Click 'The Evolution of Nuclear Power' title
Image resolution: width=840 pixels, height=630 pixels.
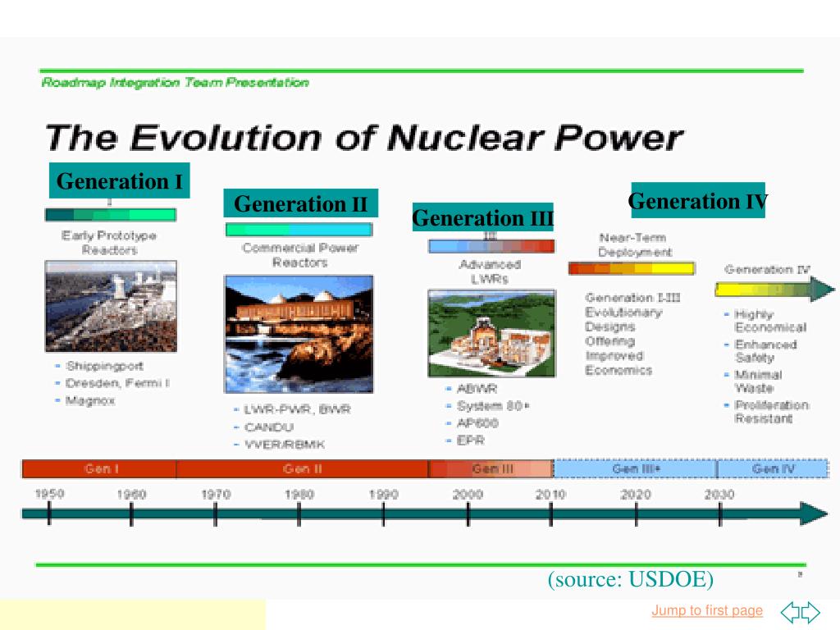[363, 137]
